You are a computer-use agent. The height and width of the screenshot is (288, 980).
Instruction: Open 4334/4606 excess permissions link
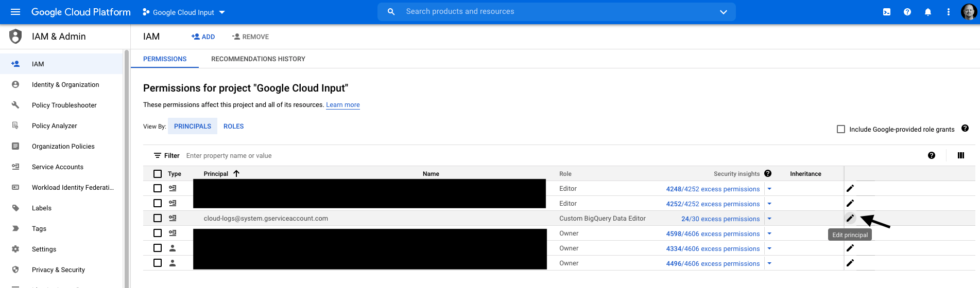pos(713,248)
